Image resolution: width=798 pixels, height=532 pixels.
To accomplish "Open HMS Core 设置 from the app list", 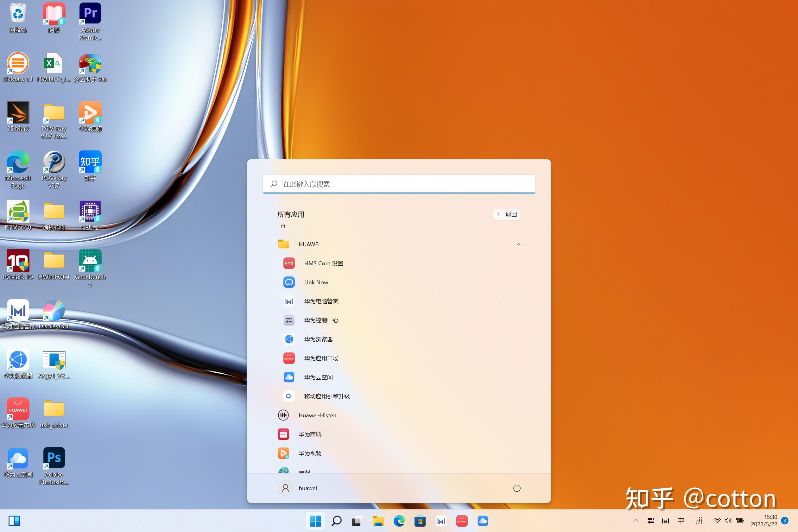I will pos(323,263).
